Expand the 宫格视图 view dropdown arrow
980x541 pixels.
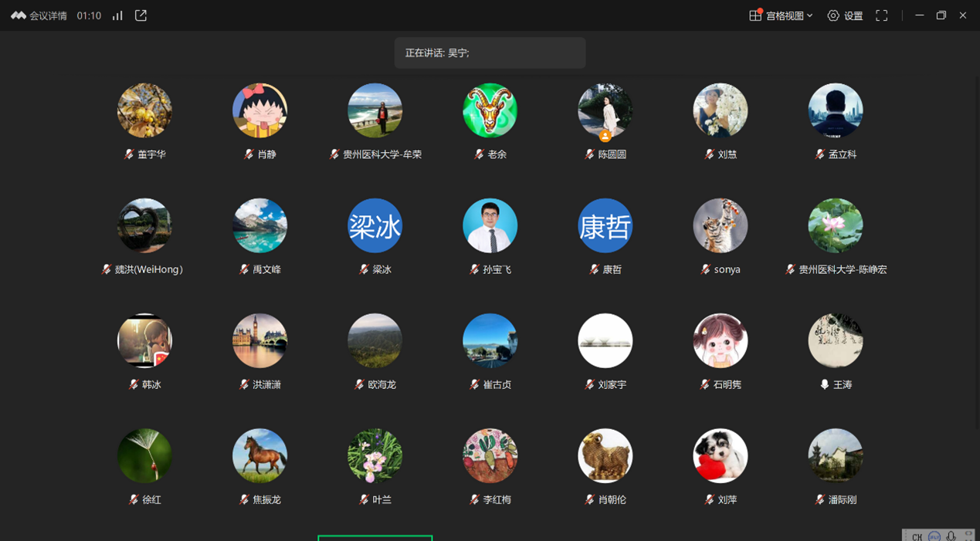(x=809, y=15)
